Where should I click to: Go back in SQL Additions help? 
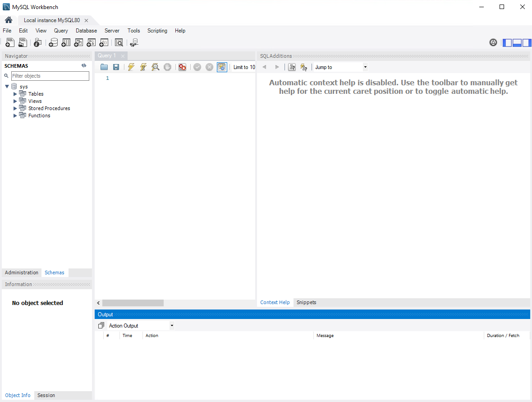[264, 67]
